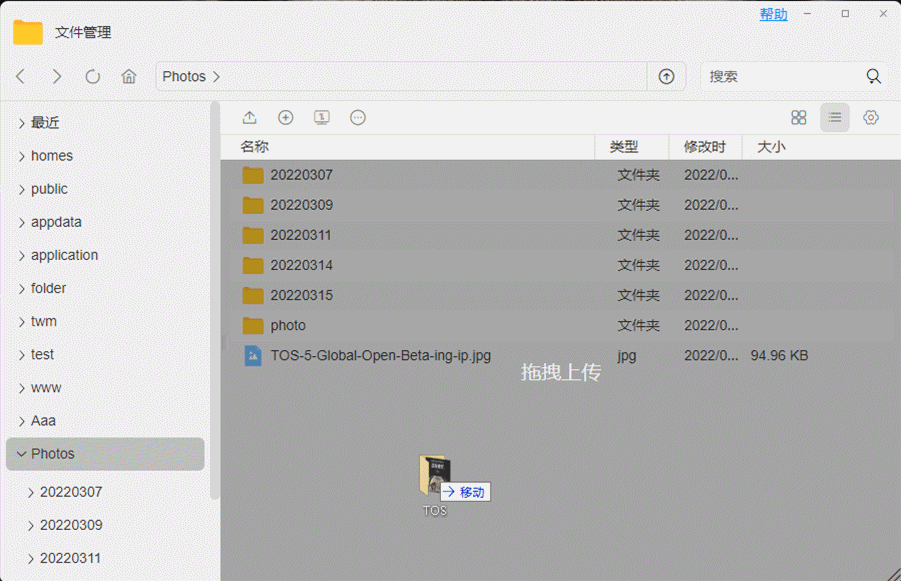Expand the application tree node
The height and width of the screenshot is (581, 901).
[x=21, y=256]
